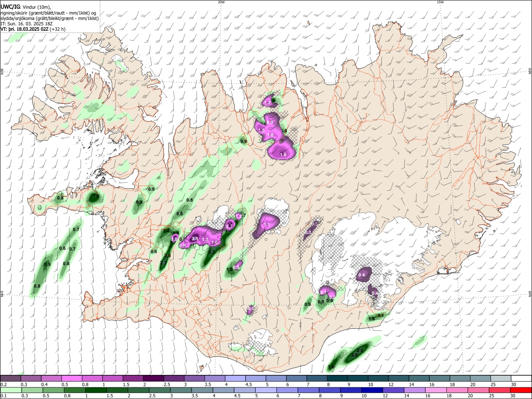This screenshot has height=399, width=532.
Task: Click the 15W longitude label
Action: coord(440,2)
